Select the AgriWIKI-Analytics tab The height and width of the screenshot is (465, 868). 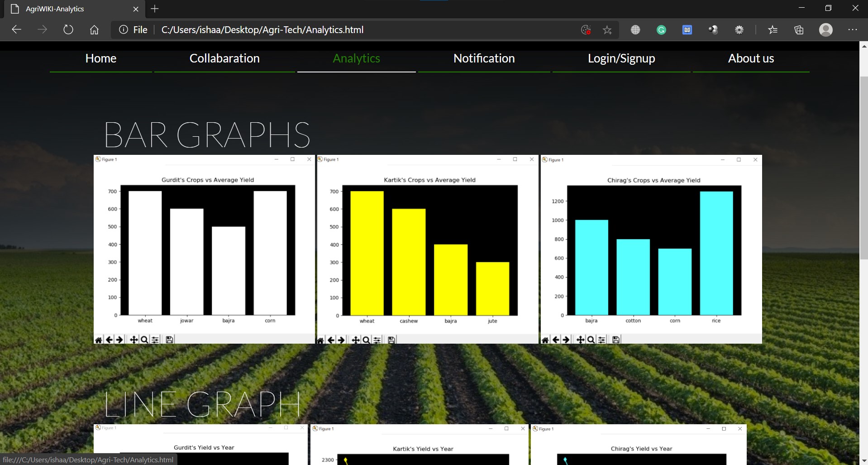75,9
